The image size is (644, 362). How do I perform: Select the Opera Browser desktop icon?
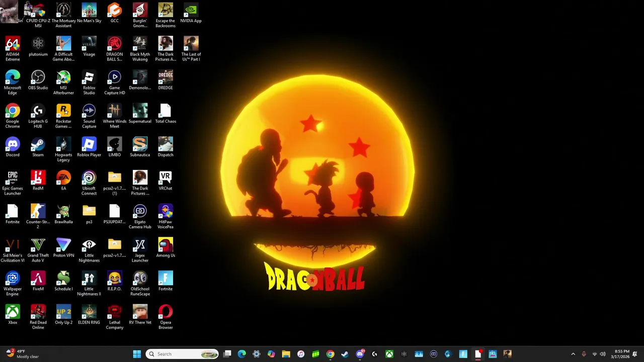coord(166,317)
